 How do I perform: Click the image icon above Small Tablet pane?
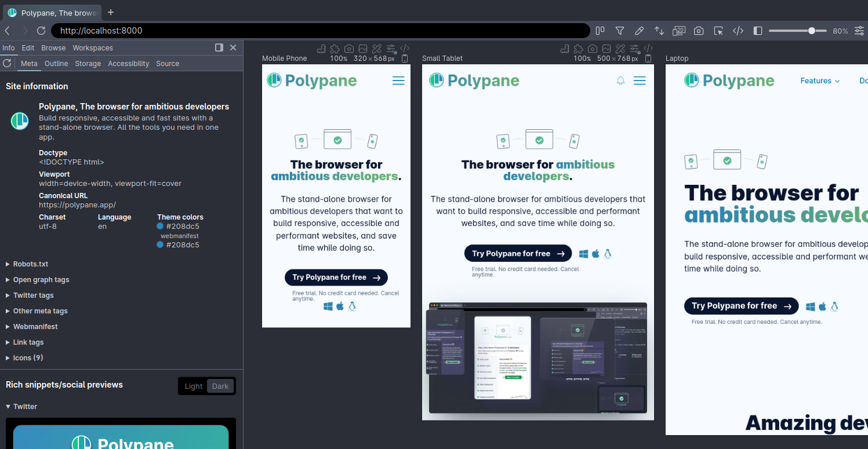tap(606, 49)
